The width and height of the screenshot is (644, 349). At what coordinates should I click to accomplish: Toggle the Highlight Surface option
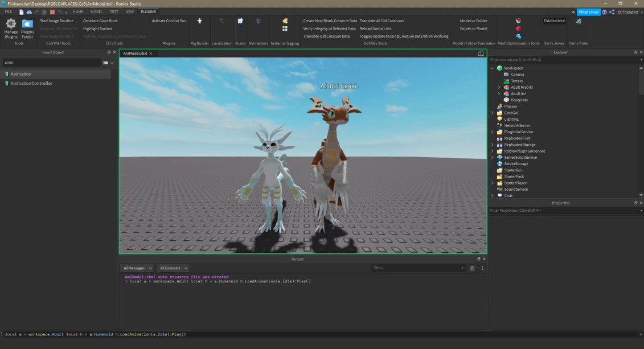click(97, 28)
